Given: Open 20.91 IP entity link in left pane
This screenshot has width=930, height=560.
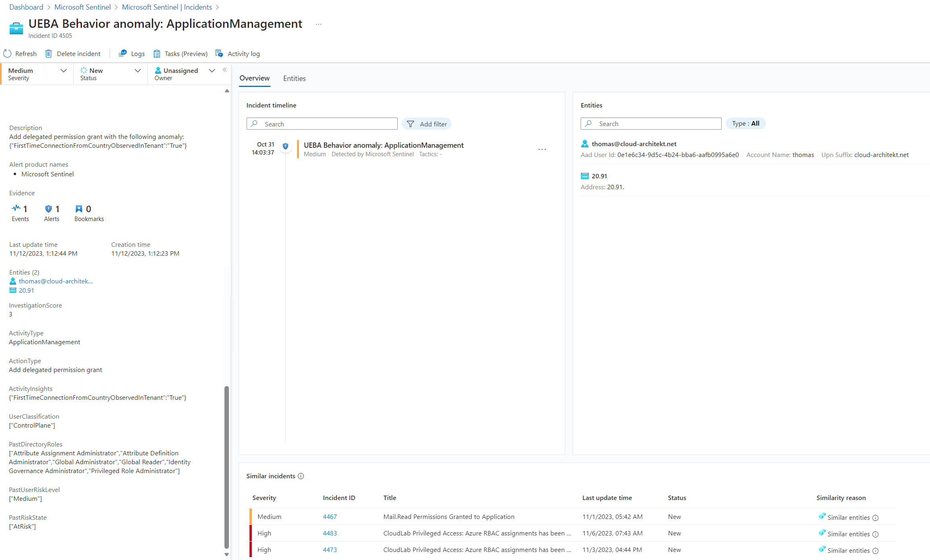Looking at the screenshot, I should click(x=27, y=290).
